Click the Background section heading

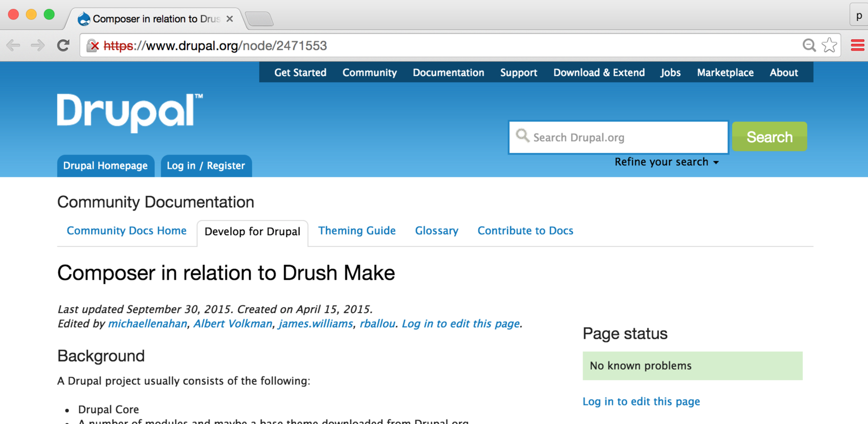click(x=101, y=356)
